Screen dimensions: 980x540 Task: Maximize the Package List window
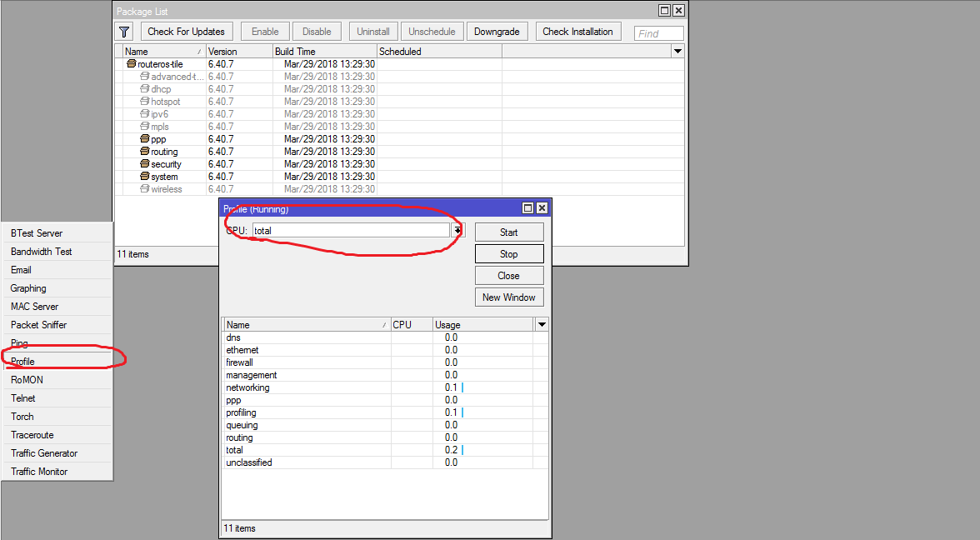(x=664, y=11)
